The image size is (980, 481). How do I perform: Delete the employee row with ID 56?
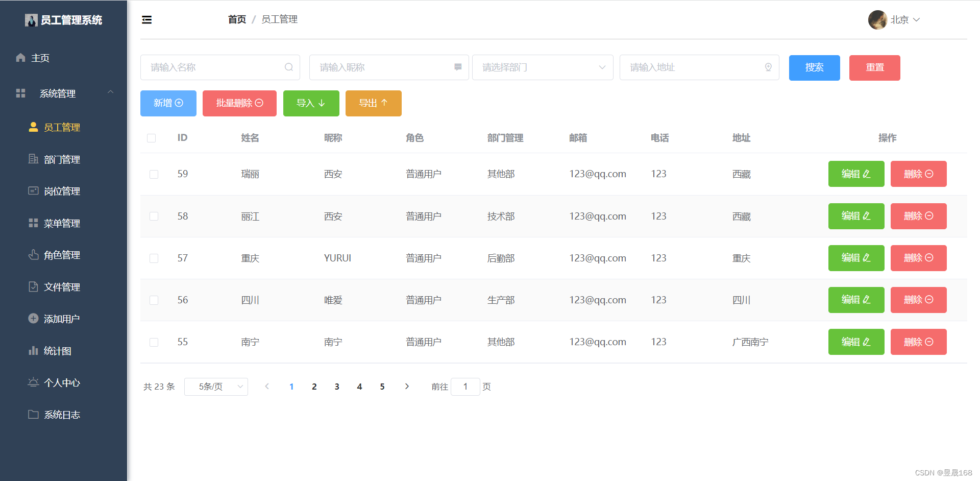pyautogui.click(x=919, y=300)
